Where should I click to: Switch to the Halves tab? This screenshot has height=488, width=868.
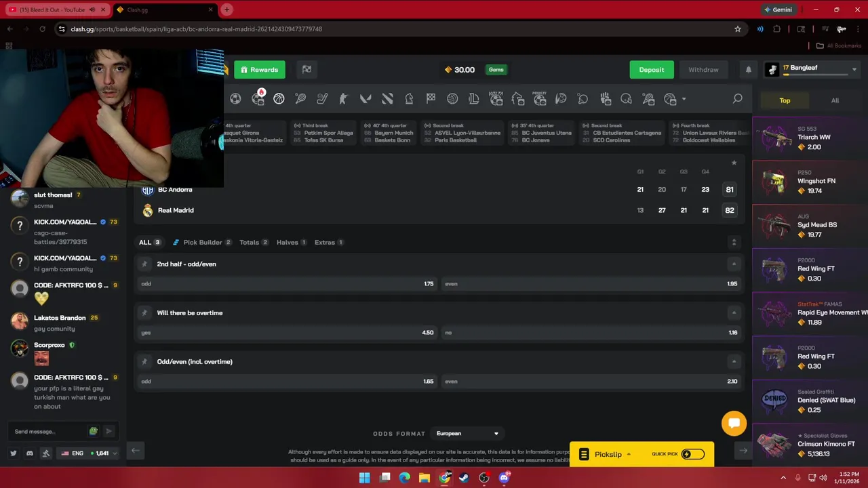pyautogui.click(x=292, y=242)
